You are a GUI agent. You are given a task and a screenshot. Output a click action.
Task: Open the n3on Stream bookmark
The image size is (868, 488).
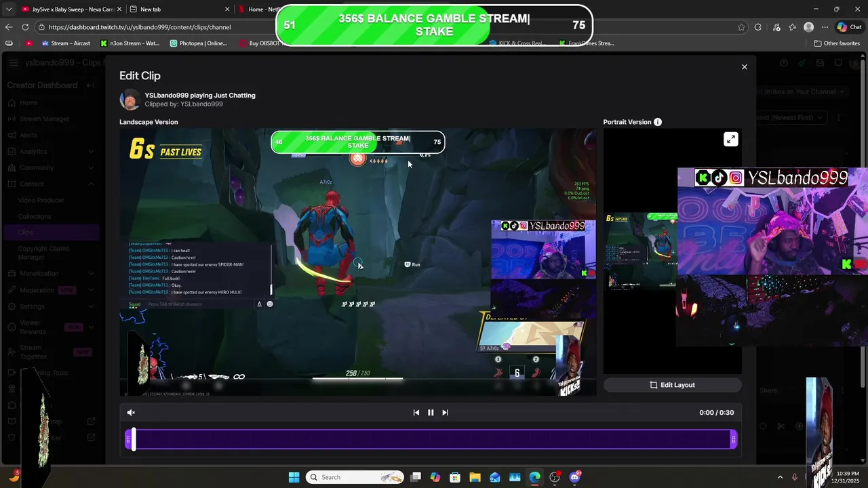(130, 43)
